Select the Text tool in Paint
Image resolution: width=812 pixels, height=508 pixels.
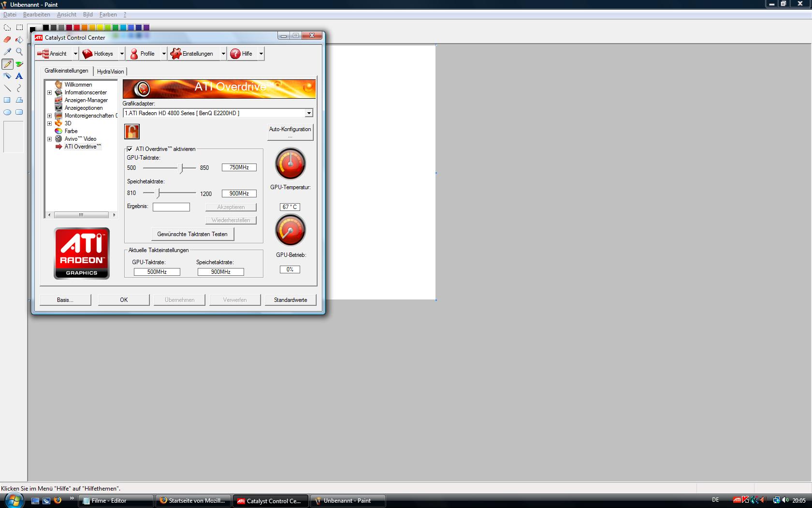point(19,76)
